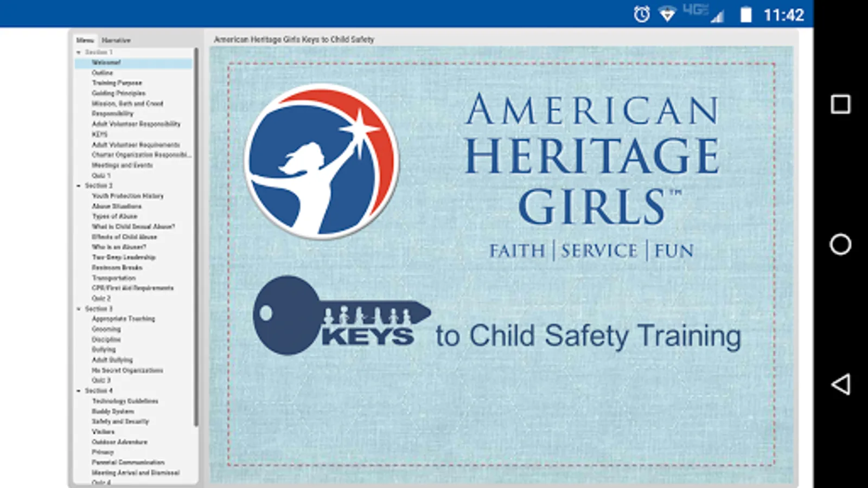Select Who is an Abuser?

(119, 247)
